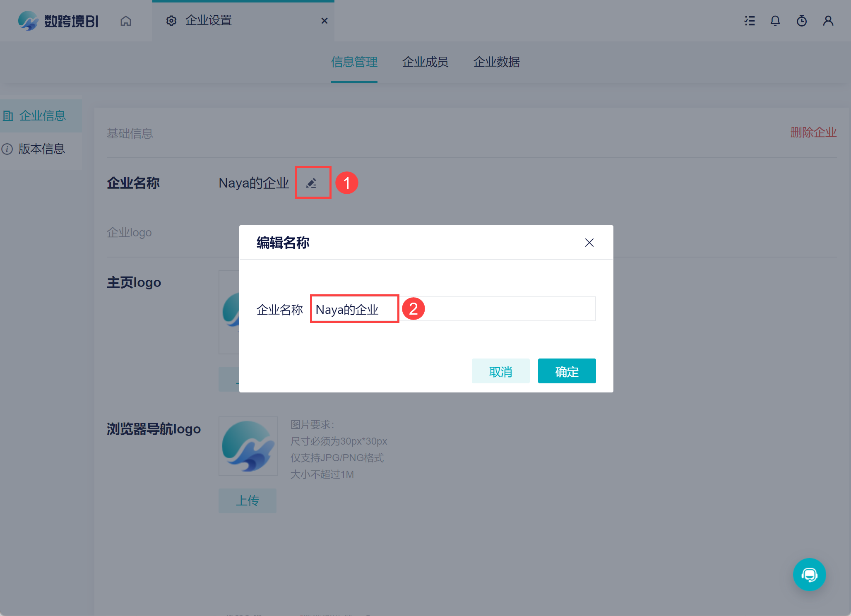The image size is (851, 616).
Task: Select 信息管理 tab
Action: (x=354, y=62)
